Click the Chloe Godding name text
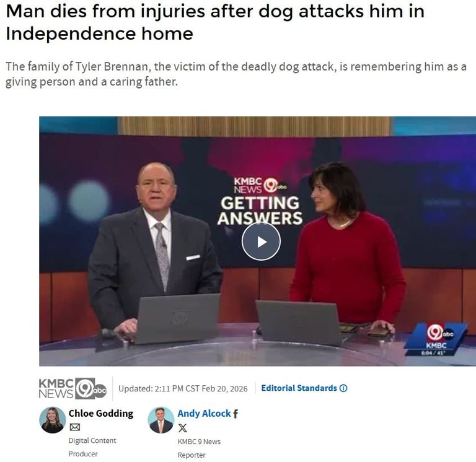Image resolution: width=476 pixels, height=462 pixels. click(x=101, y=414)
